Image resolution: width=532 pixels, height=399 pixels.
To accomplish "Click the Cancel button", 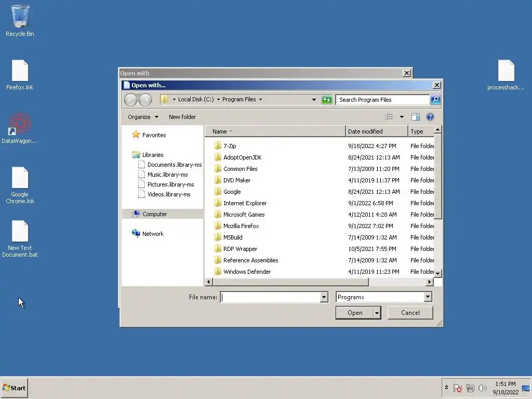I will (410, 312).
